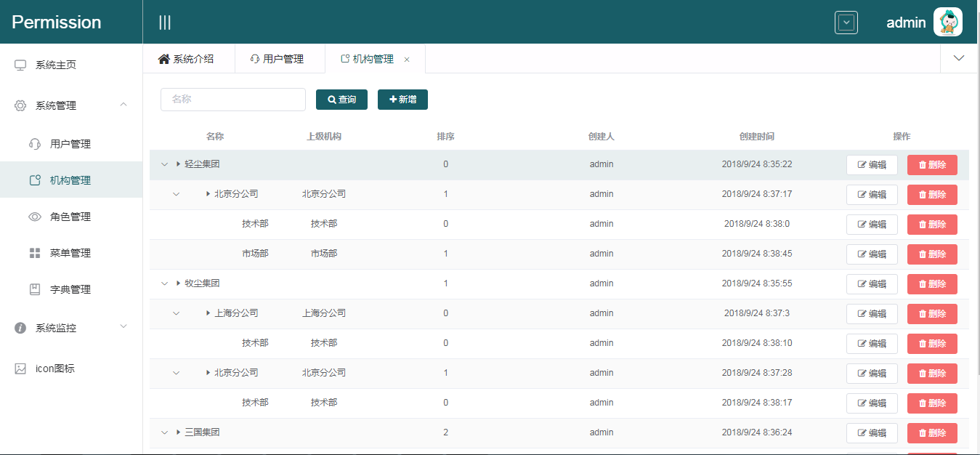Expand the 系统监控 menu chevron
The image size is (980, 455).
pos(123,326)
